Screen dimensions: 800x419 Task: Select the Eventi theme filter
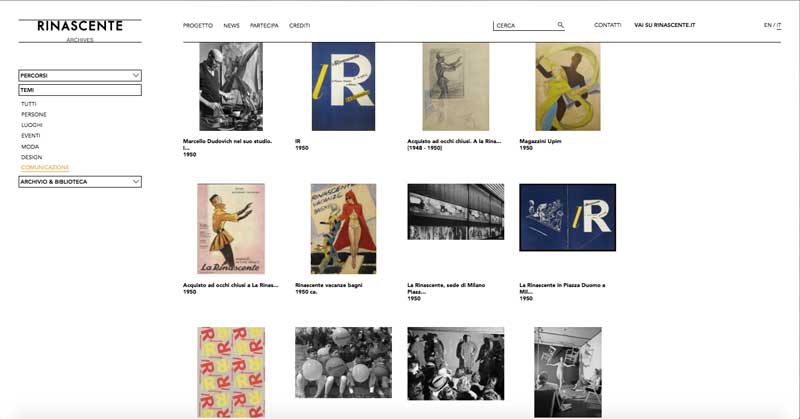point(31,136)
